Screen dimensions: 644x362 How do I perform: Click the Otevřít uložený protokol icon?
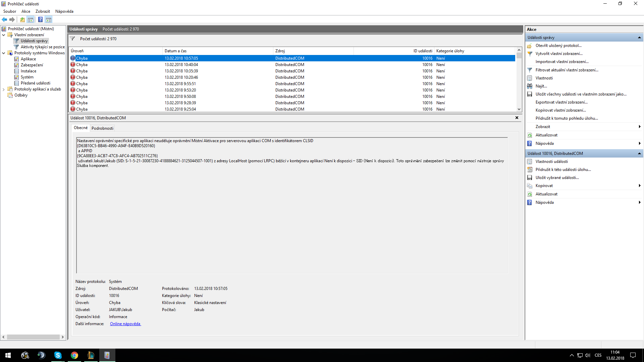(530, 46)
